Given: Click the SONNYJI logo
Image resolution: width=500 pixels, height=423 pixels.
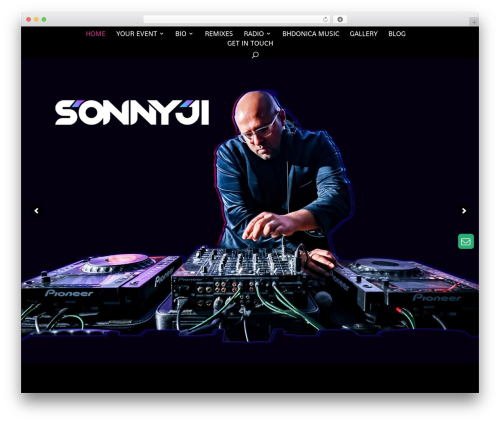Looking at the screenshot, I should point(132,113).
